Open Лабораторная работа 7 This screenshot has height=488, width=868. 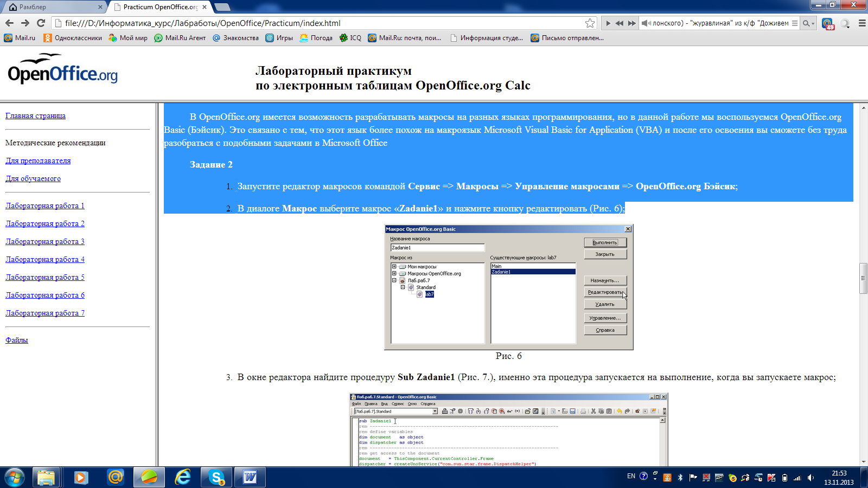coord(45,313)
